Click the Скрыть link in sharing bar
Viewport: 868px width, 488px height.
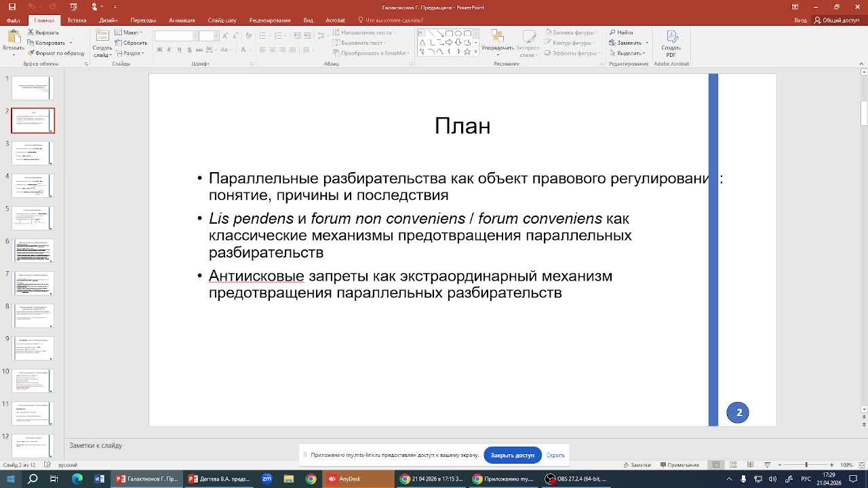(x=555, y=455)
